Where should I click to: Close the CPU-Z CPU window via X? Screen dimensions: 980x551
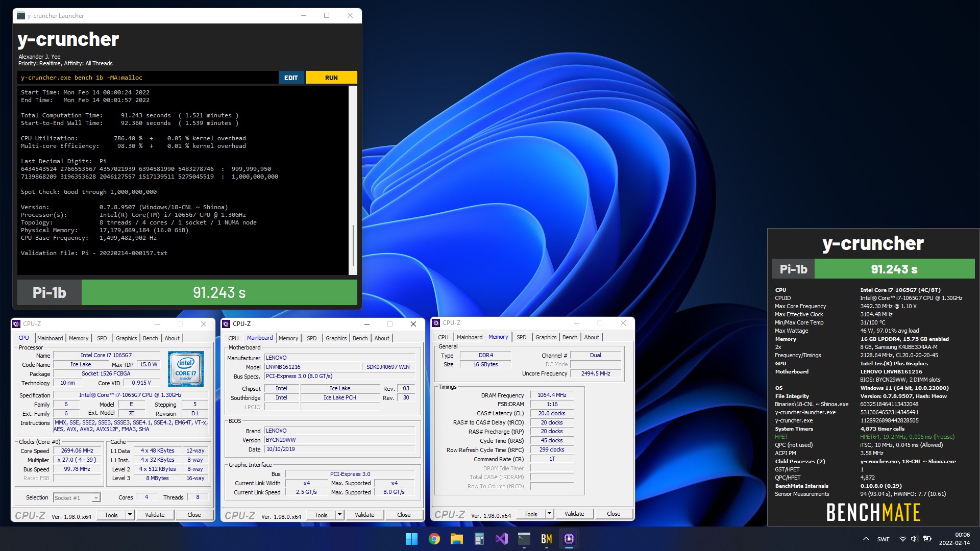pos(204,324)
